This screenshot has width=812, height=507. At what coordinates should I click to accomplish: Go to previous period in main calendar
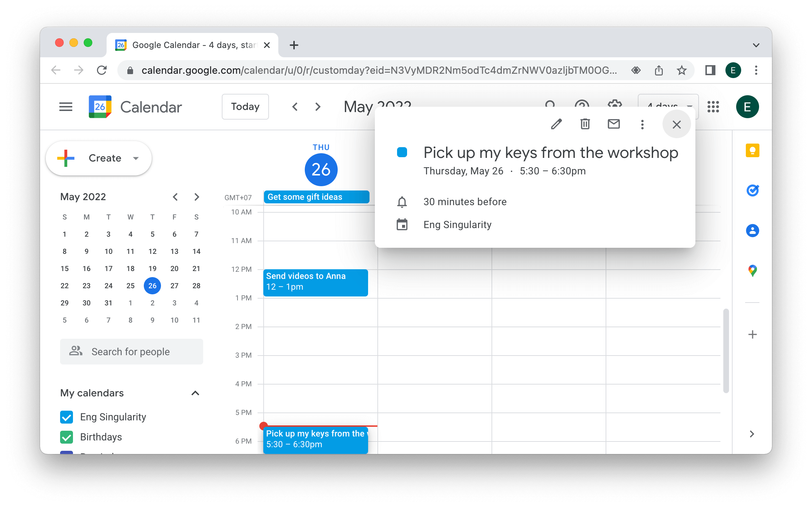[x=295, y=107]
